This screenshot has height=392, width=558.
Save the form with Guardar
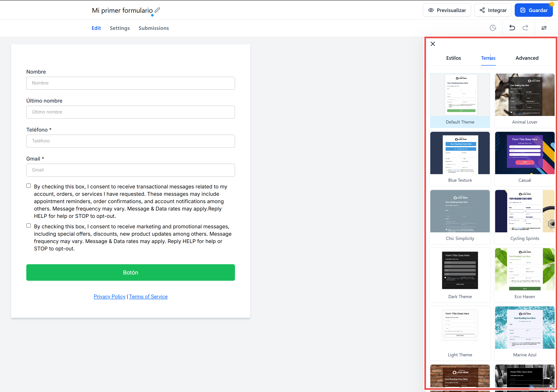tap(533, 10)
